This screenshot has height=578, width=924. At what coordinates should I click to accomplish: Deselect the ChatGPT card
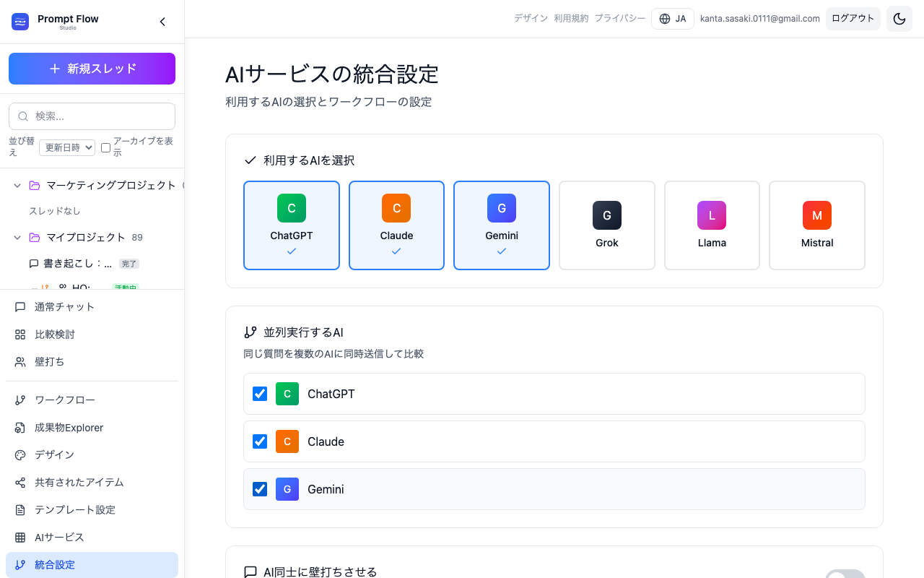(x=292, y=225)
